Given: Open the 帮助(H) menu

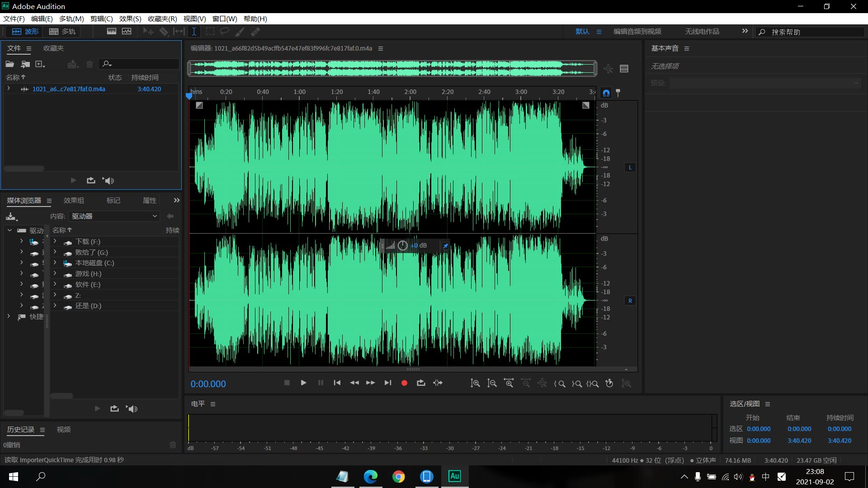Looking at the screenshot, I should click(255, 19).
